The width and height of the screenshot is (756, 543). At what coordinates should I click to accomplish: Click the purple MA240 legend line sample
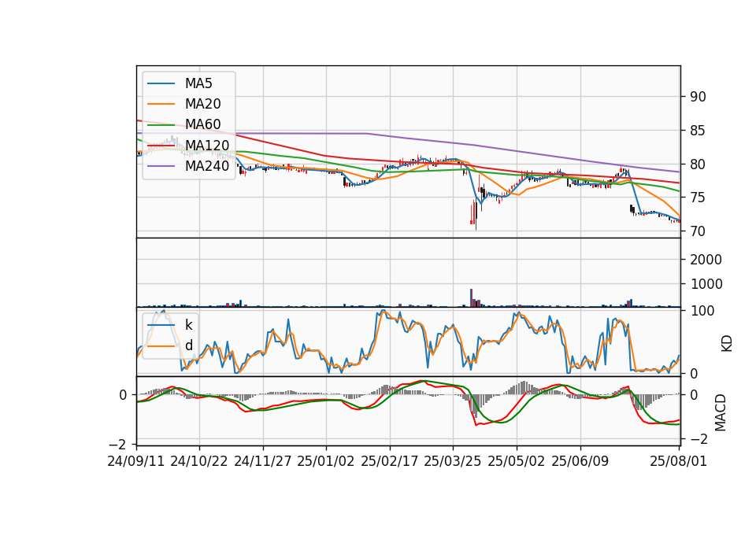tap(161, 166)
